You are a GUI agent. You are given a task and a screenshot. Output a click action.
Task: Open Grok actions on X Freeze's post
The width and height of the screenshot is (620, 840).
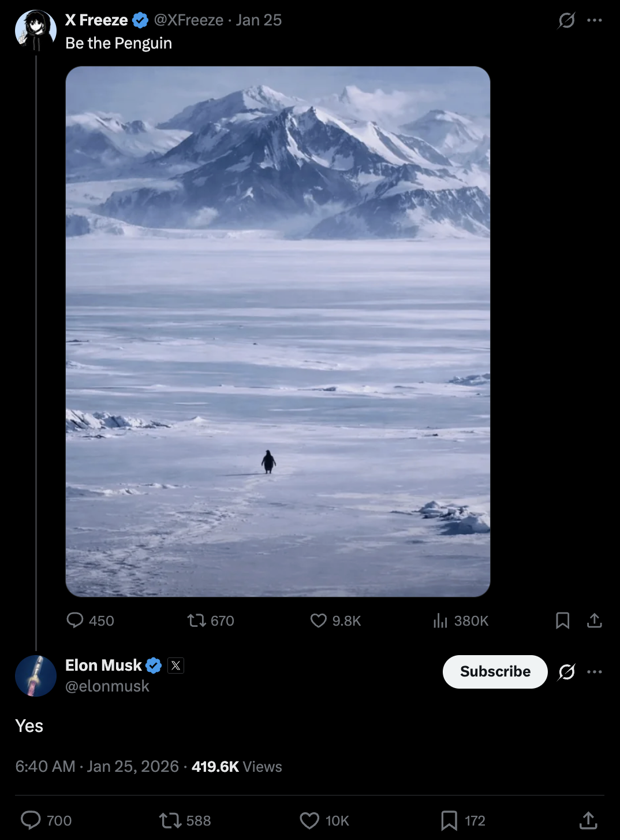click(566, 20)
